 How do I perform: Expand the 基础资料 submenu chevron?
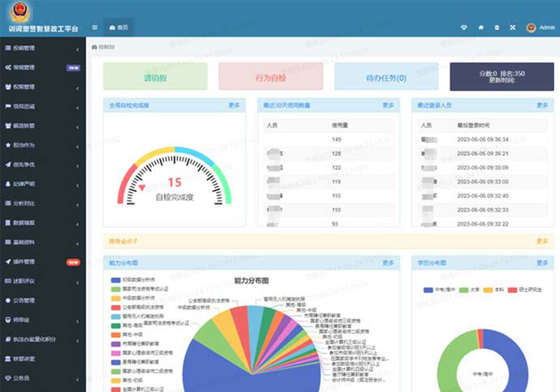77,243
